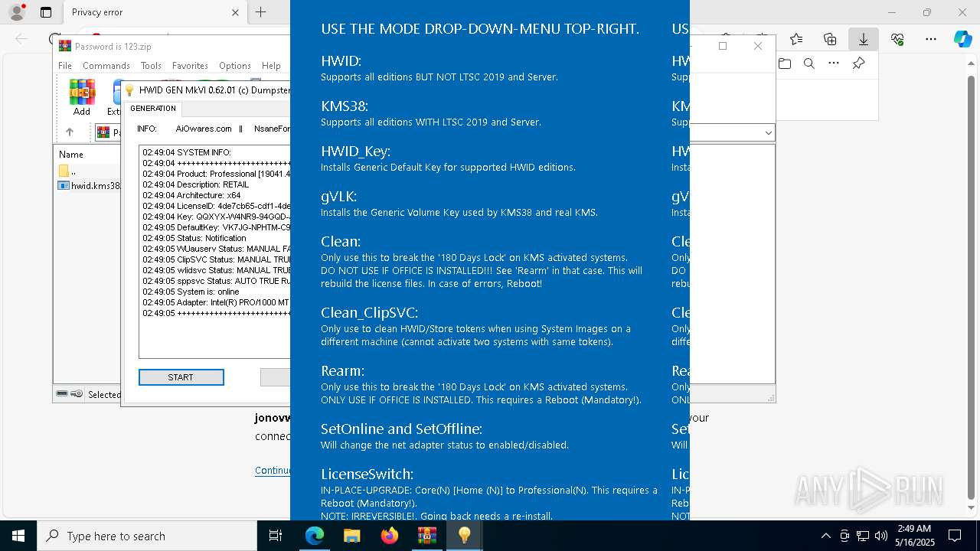Click the drive icon in the WinRAR status bar
The height and width of the screenshot is (551, 980).
pyautogui.click(x=63, y=394)
